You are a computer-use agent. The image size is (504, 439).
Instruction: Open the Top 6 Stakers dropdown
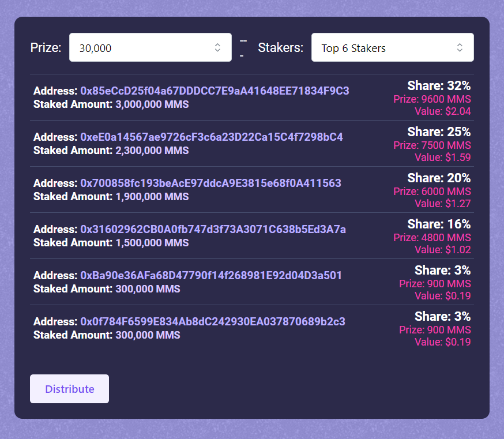click(393, 47)
